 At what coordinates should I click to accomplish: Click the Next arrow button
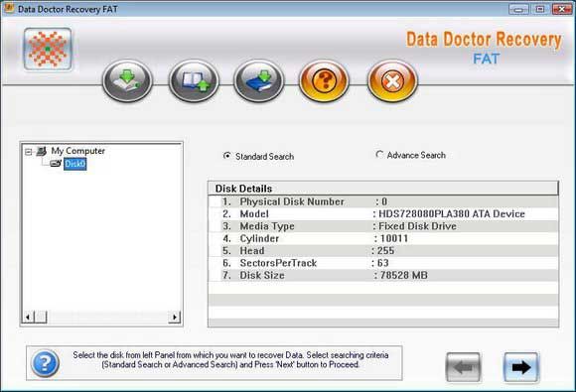tap(521, 367)
